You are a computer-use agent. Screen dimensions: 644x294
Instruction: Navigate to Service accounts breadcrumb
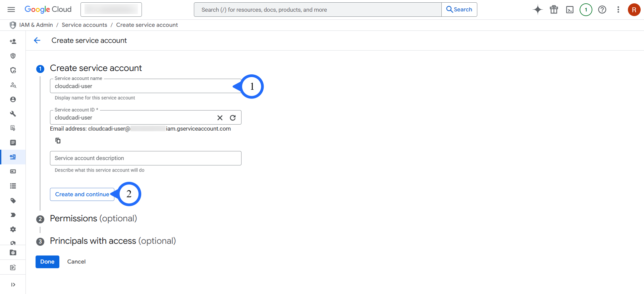(85, 25)
